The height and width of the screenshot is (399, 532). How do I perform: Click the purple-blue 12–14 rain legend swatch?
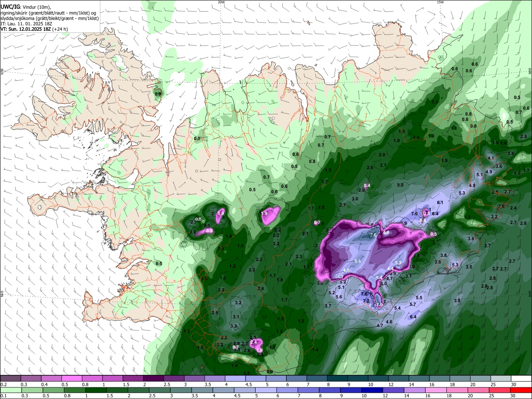(394, 390)
